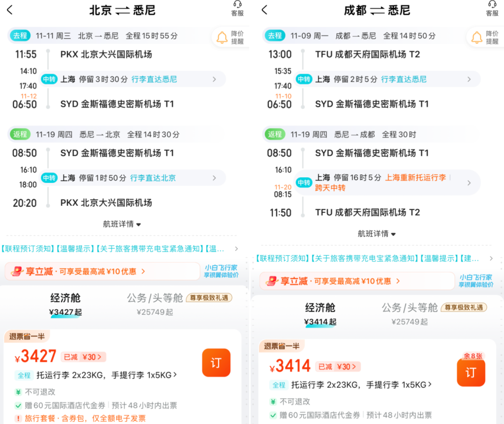Swap cities arrow between 成都 and 悉尼

tap(378, 11)
